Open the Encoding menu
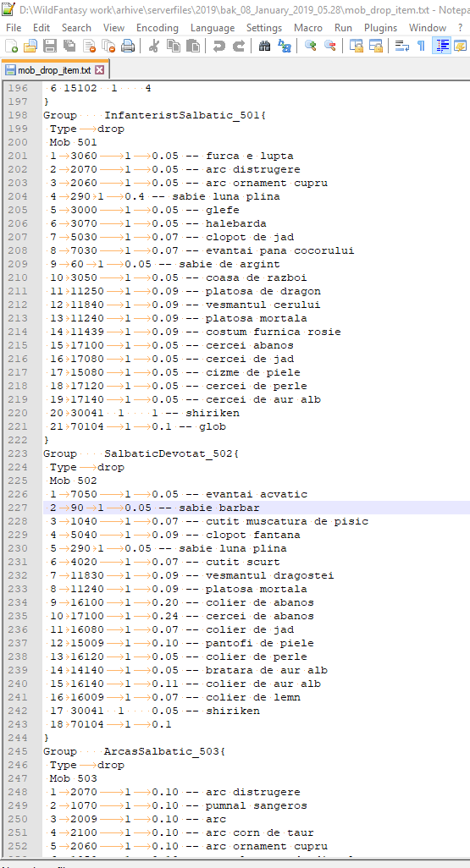The width and height of the screenshot is (470, 868). 158,28
